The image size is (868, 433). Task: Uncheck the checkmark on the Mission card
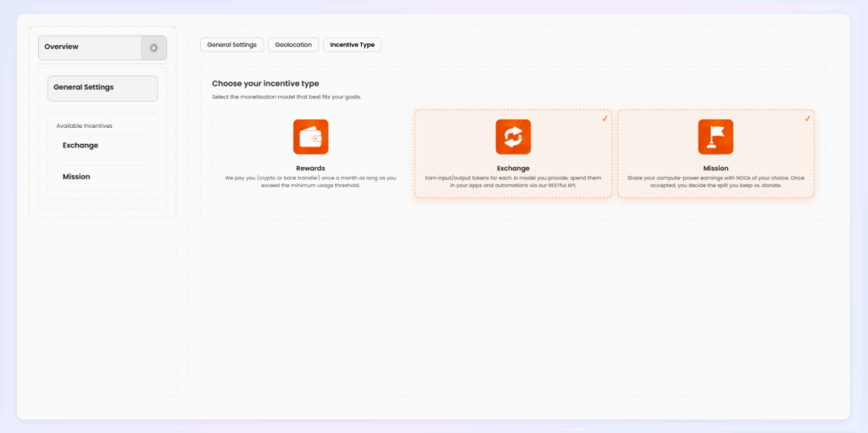[x=807, y=119]
